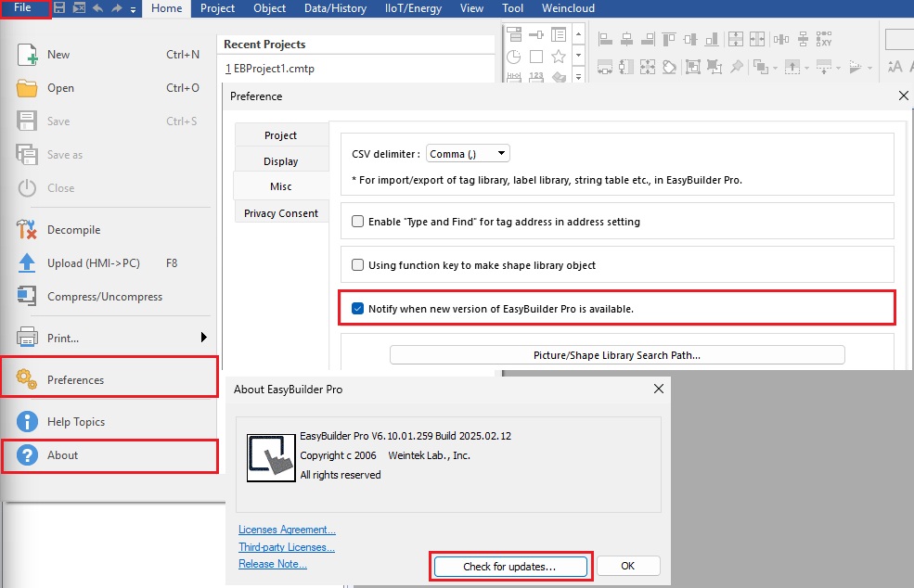Enable "Type and Find" for tag address
The width and height of the screenshot is (914, 588).
coord(358,222)
